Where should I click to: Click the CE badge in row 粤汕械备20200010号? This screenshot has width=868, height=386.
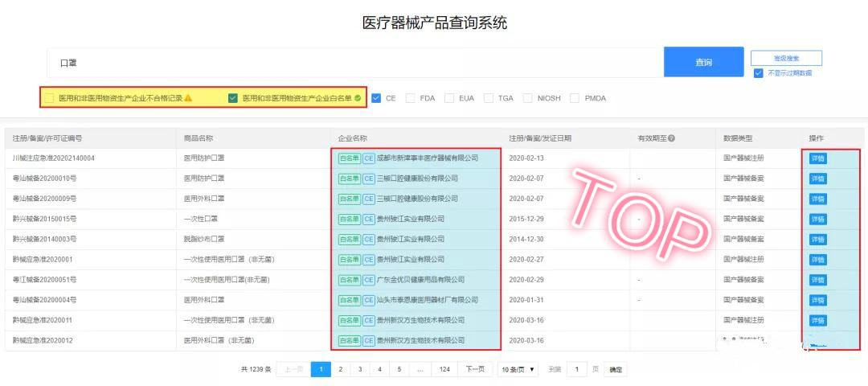369,179
